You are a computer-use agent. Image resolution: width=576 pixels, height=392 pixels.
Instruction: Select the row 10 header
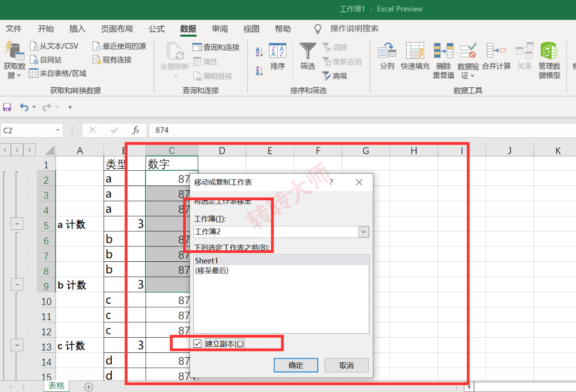click(x=46, y=301)
